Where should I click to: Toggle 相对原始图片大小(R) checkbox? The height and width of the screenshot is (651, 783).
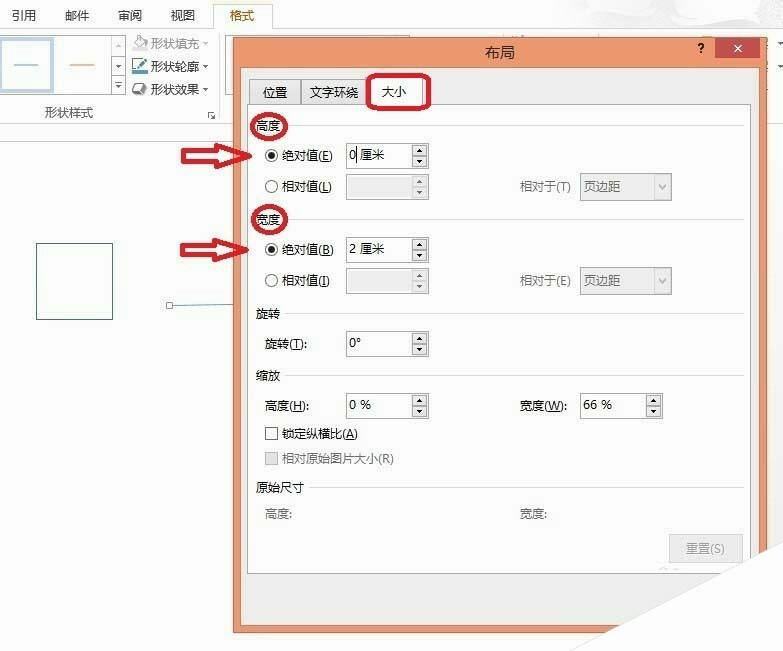pos(271,458)
